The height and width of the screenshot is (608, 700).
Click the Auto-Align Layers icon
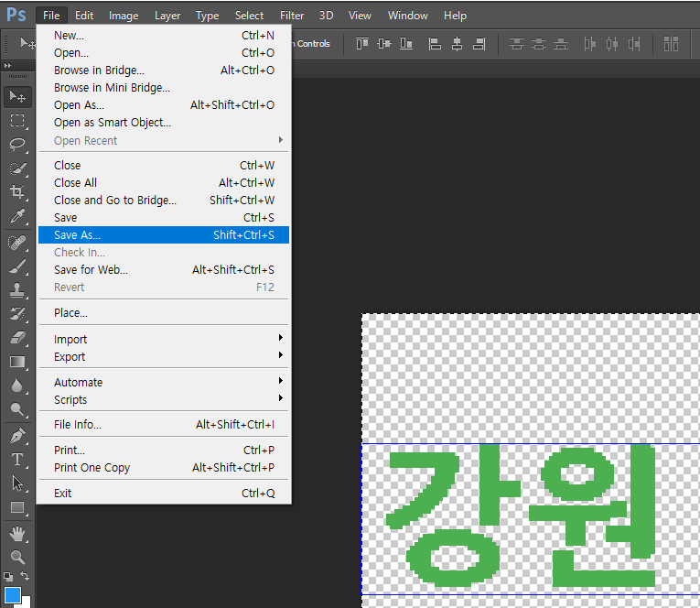coord(671,44)
